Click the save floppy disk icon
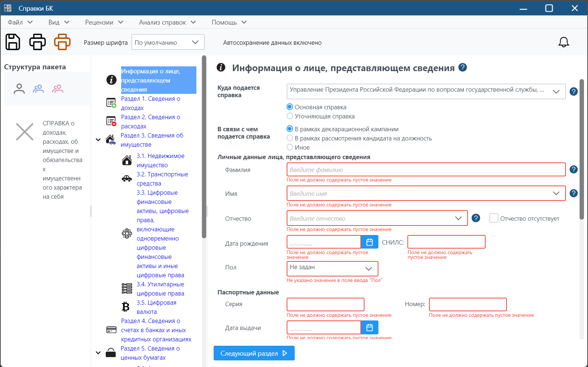588x367 pixels. [x=13, y=42]
